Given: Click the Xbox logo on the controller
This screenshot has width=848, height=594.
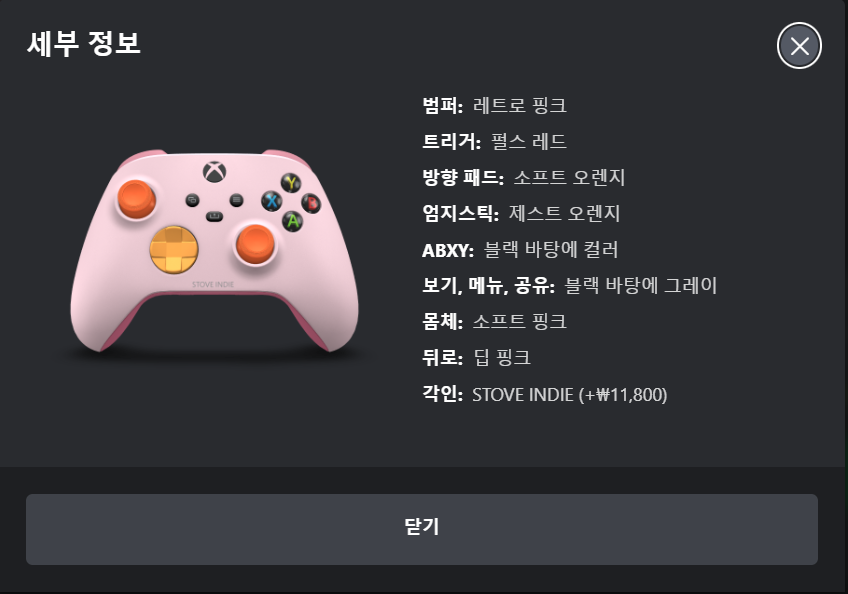Looking at the screenshot, I should pos(214,172).
